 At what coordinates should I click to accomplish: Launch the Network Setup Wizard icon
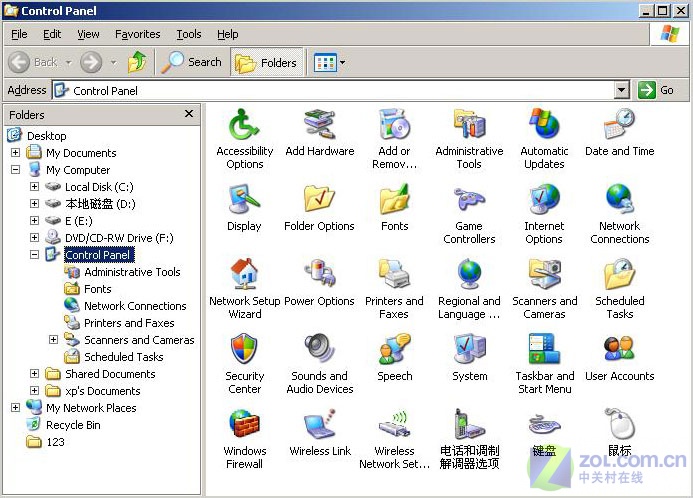(x=244, y=274)
